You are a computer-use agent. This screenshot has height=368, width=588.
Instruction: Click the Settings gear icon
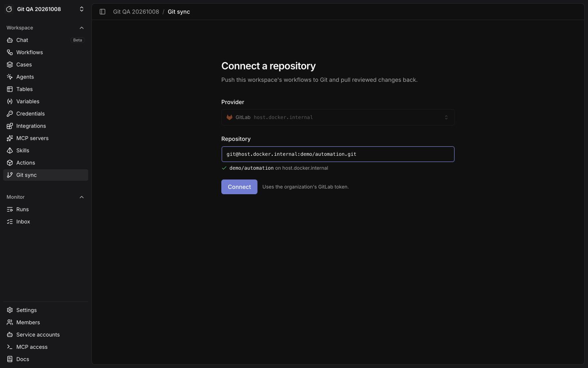10,310
